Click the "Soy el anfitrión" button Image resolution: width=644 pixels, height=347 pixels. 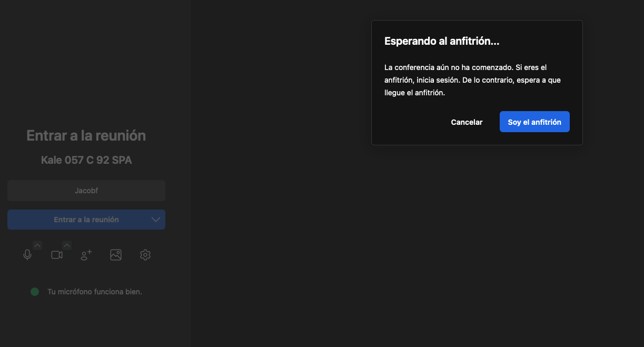click(534, 122)
